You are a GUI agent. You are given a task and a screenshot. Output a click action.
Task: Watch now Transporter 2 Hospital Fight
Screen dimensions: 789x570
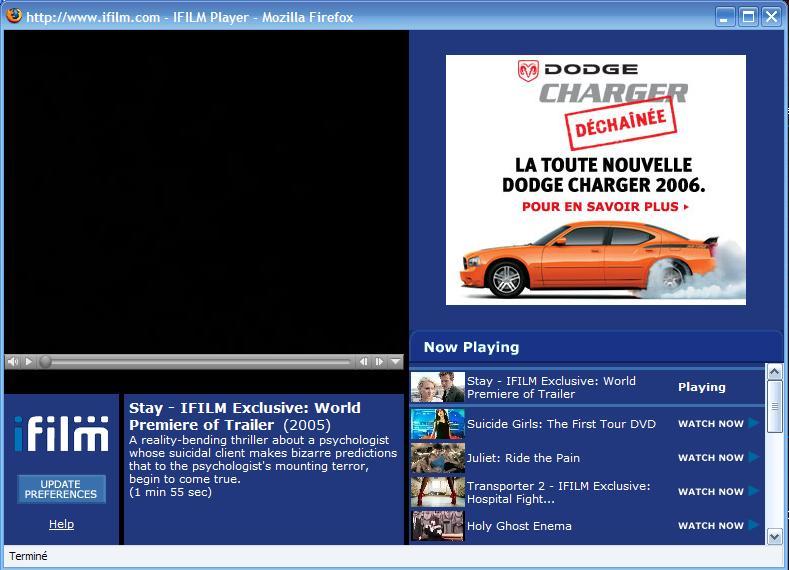tap(718, 492)
